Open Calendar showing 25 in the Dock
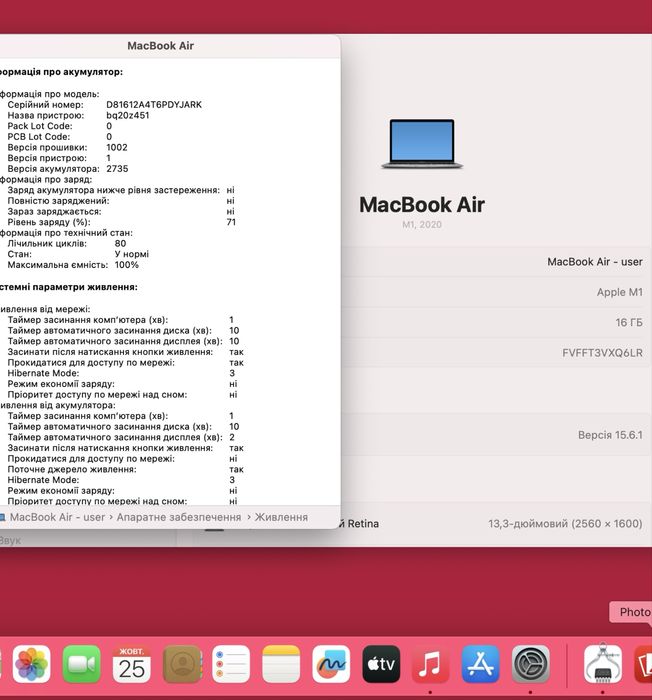Viewport: 652px width, 700px height. click(x=131, y=664)
